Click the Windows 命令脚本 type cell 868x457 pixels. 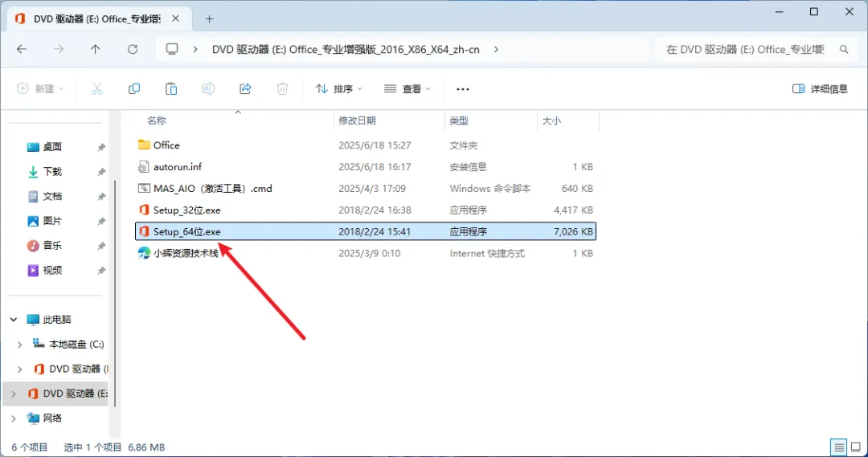[x=490, y=188]
